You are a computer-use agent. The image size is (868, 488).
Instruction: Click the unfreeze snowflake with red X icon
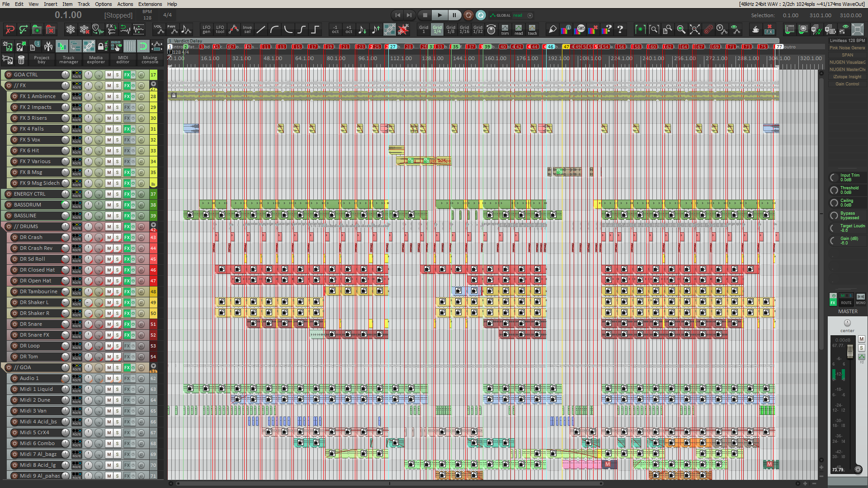click(84, 30)
